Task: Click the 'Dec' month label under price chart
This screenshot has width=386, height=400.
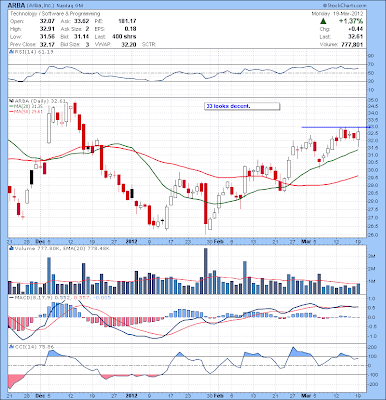Action: click(x=40, y=241)
